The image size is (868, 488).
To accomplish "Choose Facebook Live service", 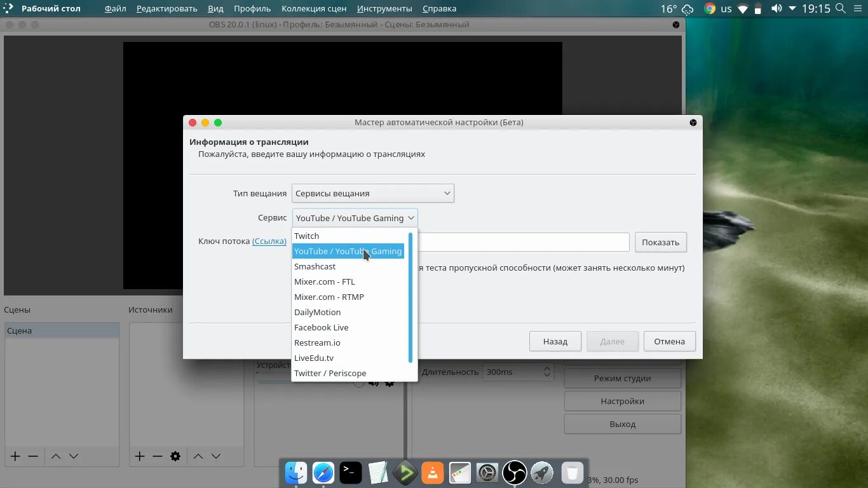I will 348,327.
